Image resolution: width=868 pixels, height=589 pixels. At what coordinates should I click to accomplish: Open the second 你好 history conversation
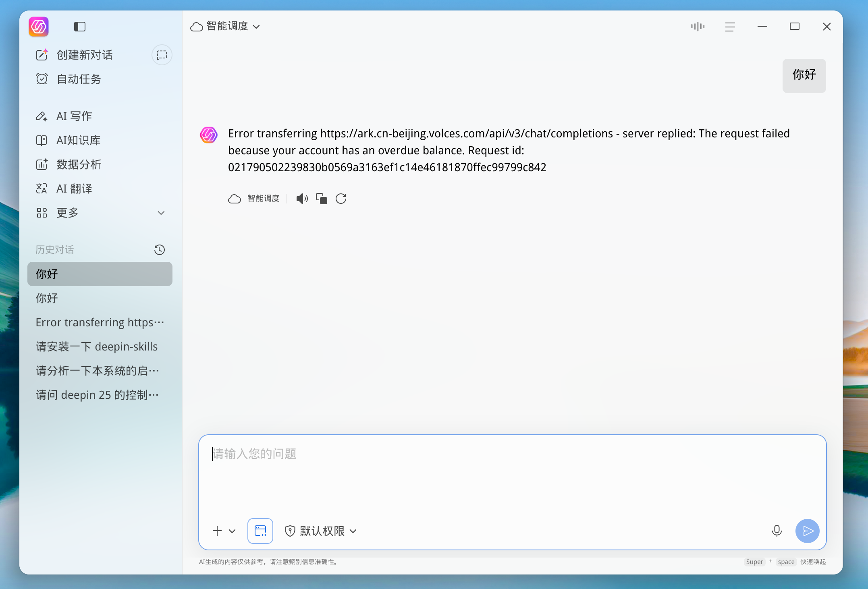coord(100,298)
